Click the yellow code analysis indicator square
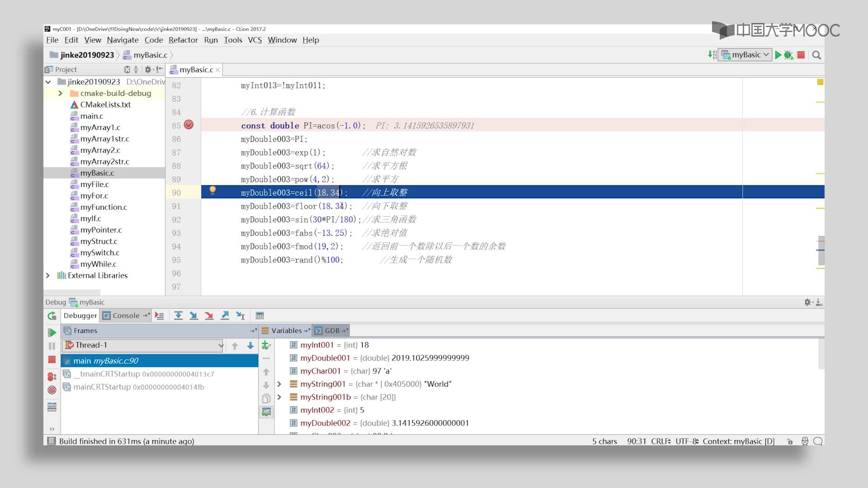868x488 pixels. pos(820,82)
